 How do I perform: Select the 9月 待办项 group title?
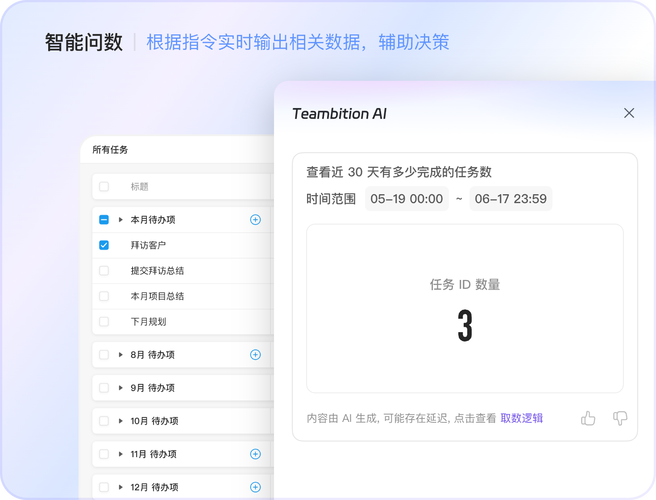pos(152,388)
